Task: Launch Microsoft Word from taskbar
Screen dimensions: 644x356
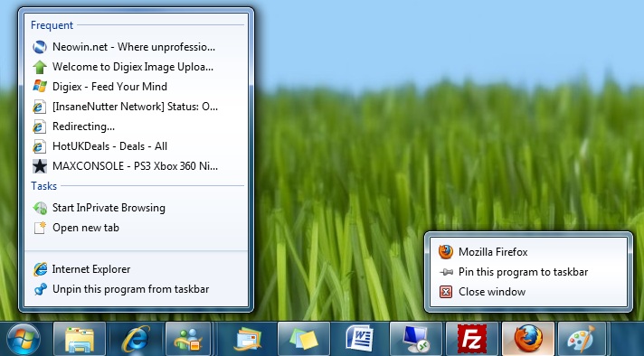Action: (x=359, y=339)
